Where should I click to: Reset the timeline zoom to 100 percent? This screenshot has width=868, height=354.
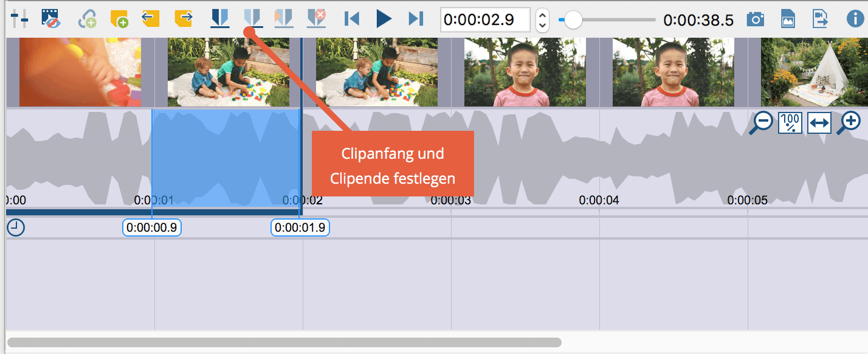pos(790,123)
